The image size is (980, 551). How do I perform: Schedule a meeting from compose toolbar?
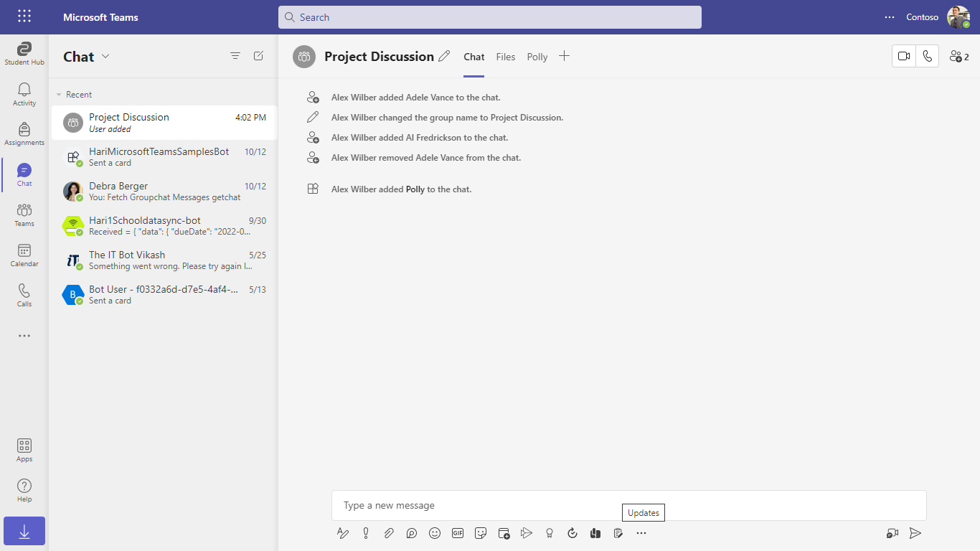(x=504, y=533)
